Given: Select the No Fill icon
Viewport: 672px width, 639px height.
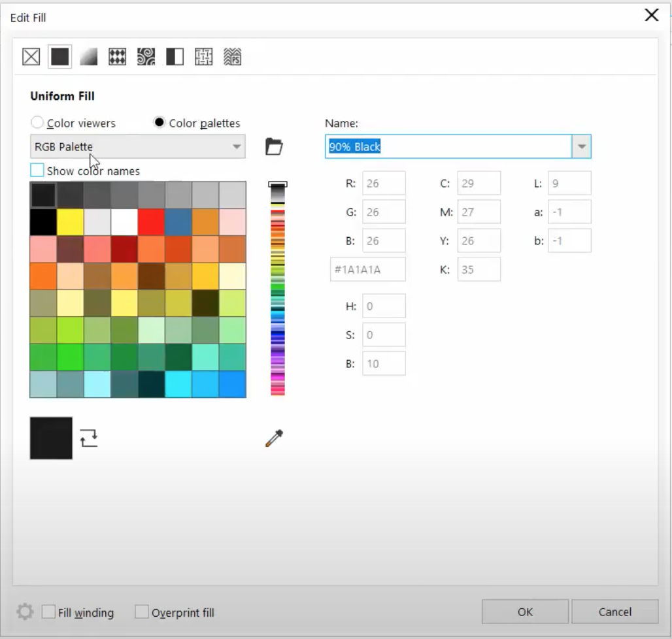Looking at the screenshot, I should (31, 57).
